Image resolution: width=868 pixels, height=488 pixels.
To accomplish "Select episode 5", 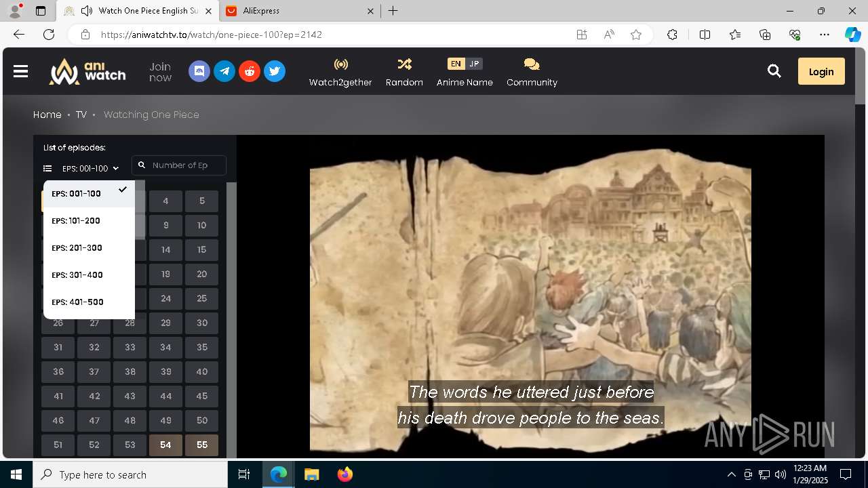I will [x=201, y=201].
